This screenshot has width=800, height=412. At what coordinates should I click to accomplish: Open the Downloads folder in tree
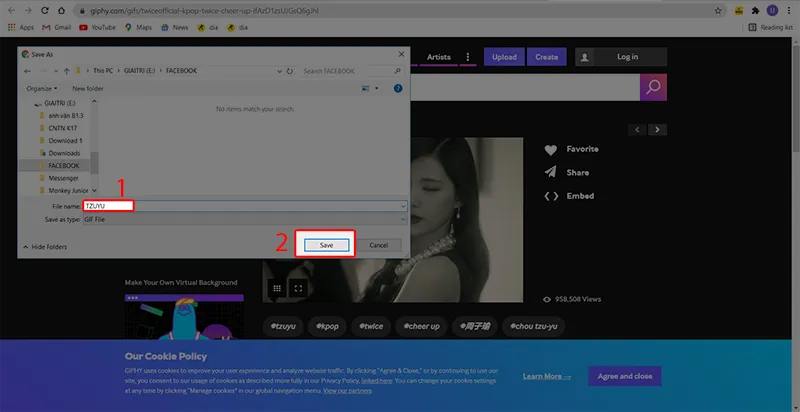[x=64, y=153]
